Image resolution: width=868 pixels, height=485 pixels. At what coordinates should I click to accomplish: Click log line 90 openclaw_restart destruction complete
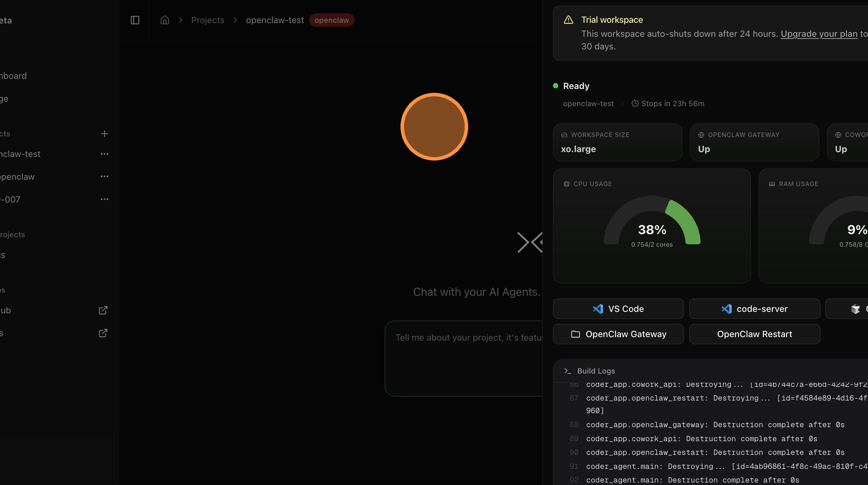pyautogui.click(x=715, y=452)
